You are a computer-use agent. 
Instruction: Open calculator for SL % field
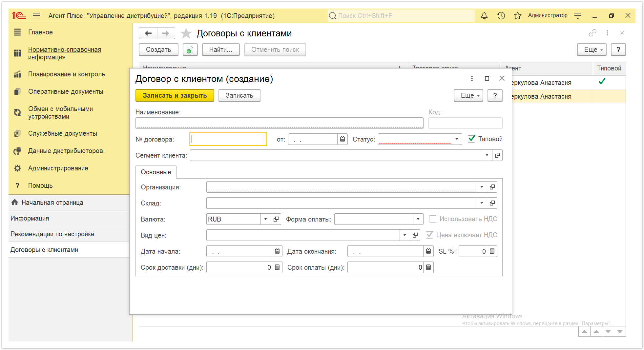pyautogui.click(x=492, y=251)
